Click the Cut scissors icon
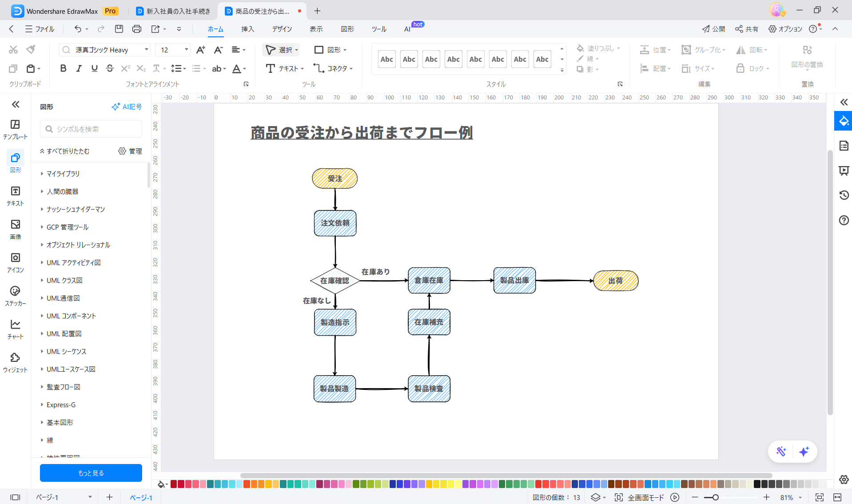The image size is (852, 504). [x=13, y=49]
